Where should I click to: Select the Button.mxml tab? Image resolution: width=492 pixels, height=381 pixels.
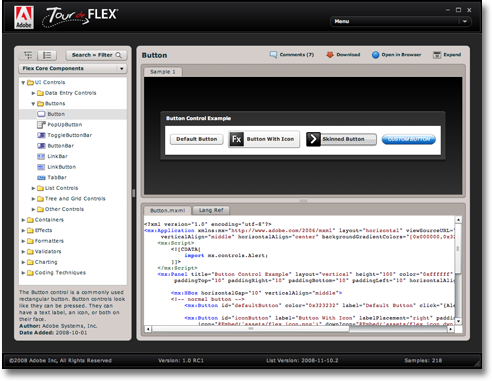[167, 210]
